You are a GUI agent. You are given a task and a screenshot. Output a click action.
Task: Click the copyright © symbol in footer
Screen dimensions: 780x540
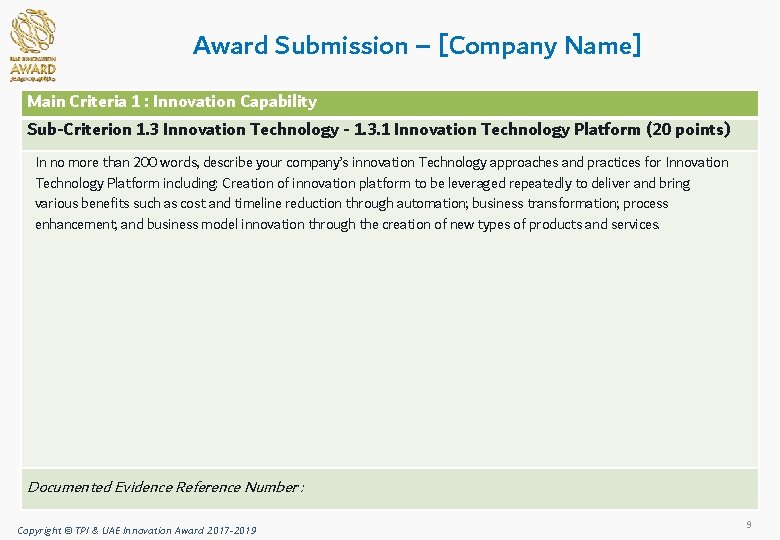pyautogui.click(x=67, y=530)
